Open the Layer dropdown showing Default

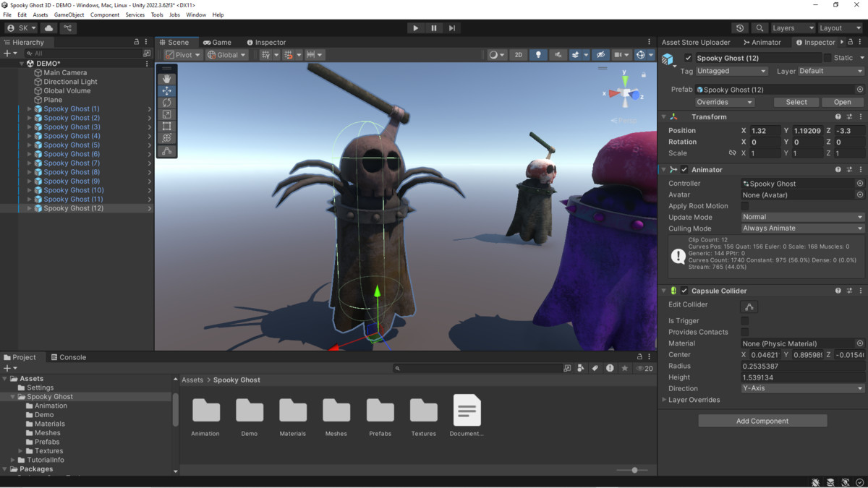click(831, 72)
